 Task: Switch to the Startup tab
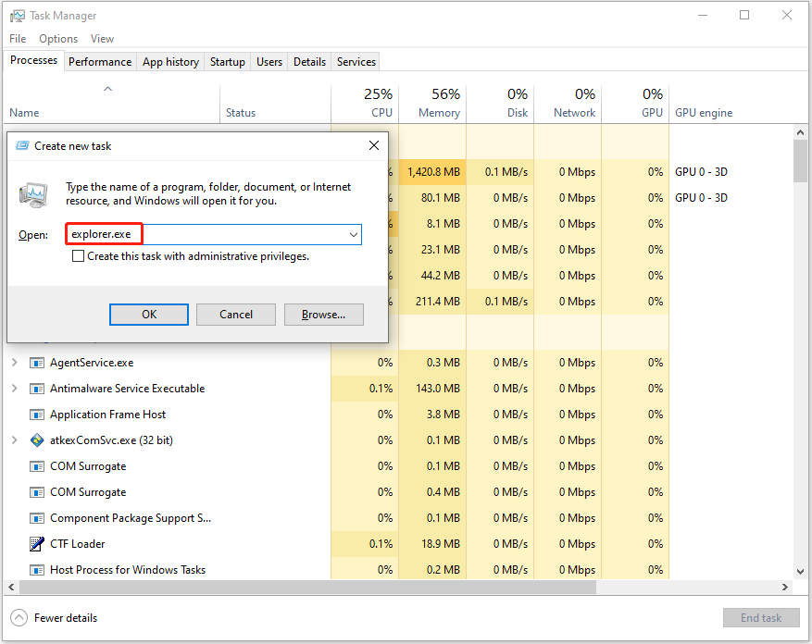coord(228,62)
